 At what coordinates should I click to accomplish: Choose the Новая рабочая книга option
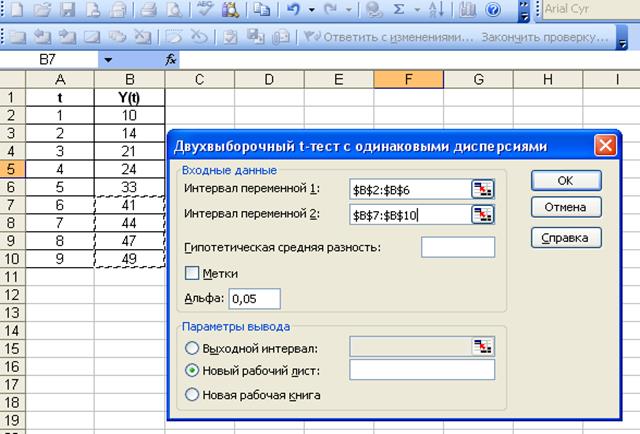[x=192, y=395]
